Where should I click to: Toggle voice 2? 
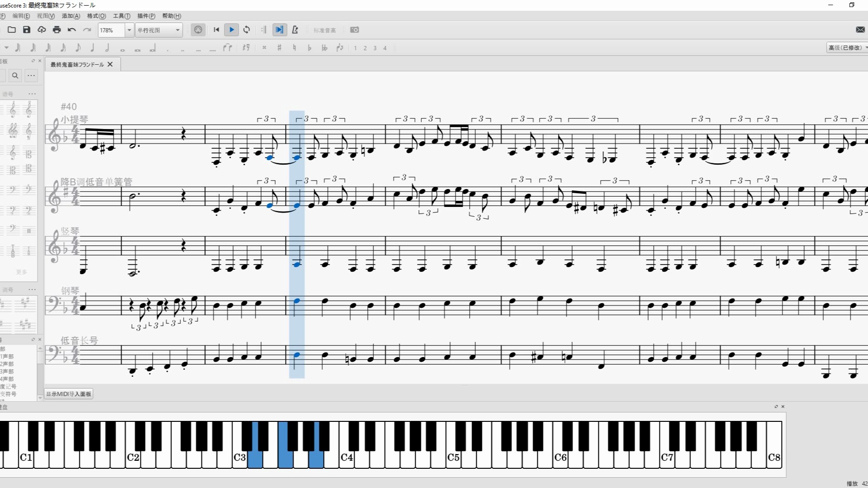coord(365,48)
